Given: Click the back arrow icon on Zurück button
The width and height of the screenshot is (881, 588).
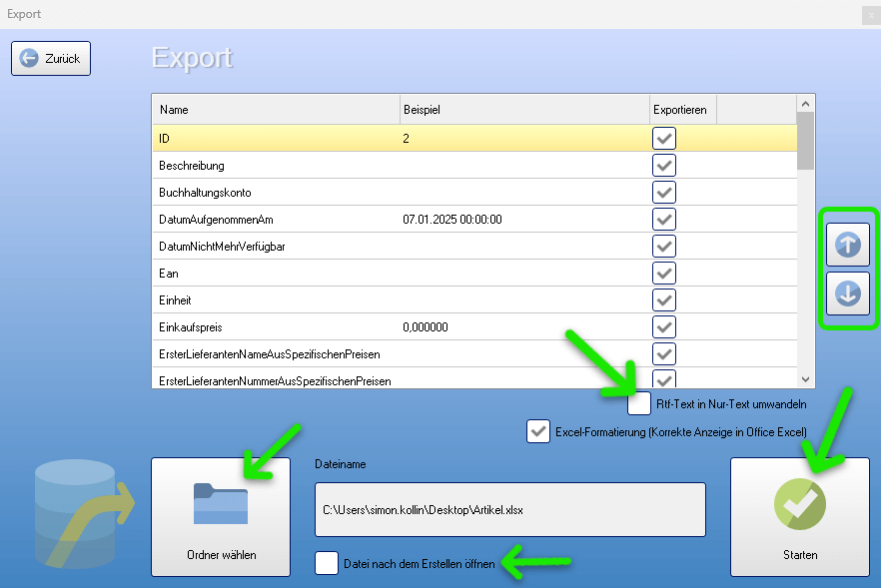Looking at the screenshot, I should pos(30,58).
